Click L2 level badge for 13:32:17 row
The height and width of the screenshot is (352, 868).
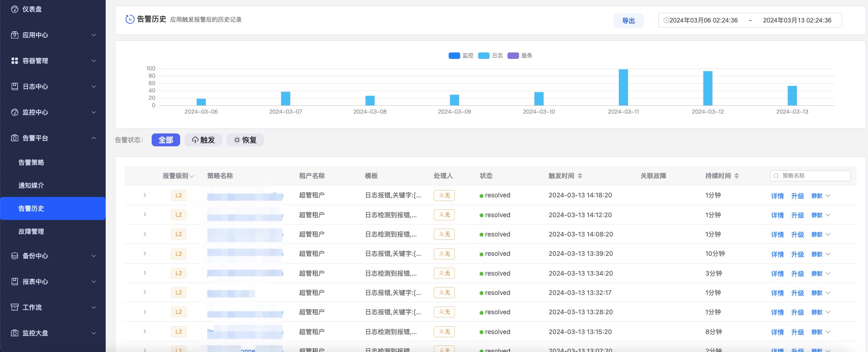click(x=179, y=293)
